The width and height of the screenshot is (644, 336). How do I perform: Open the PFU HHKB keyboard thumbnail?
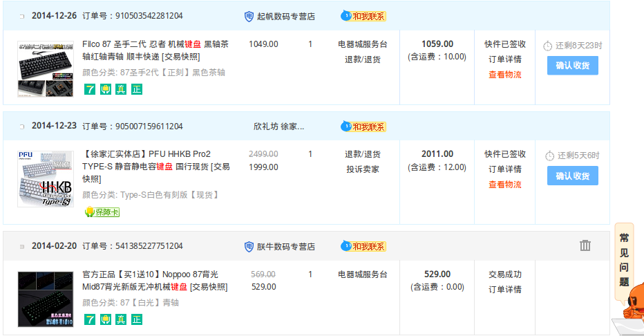click(45, 179)
